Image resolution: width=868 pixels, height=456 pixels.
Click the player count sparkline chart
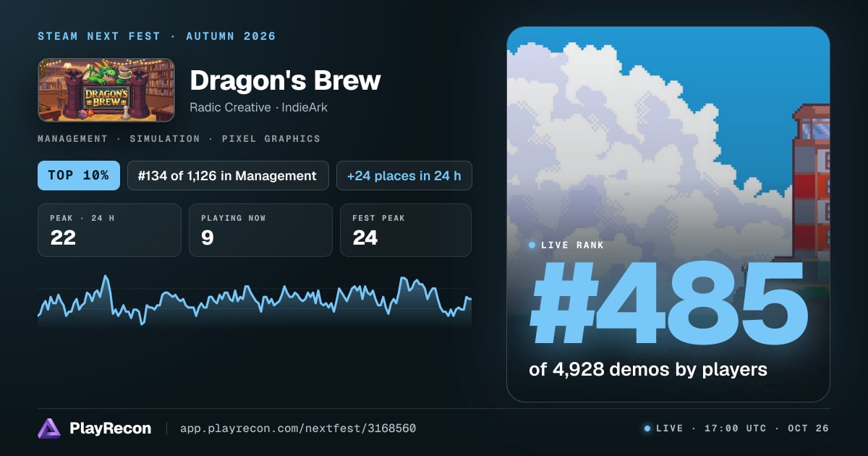(x=255, y=300)
